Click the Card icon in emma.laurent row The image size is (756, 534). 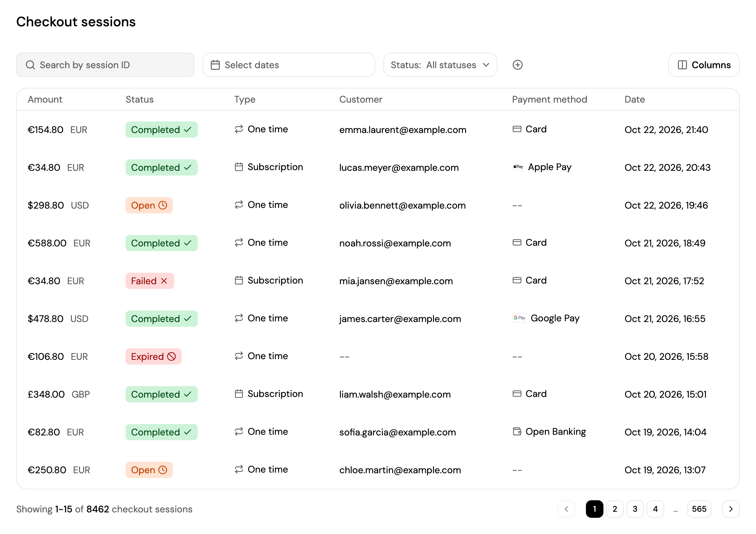517,129
